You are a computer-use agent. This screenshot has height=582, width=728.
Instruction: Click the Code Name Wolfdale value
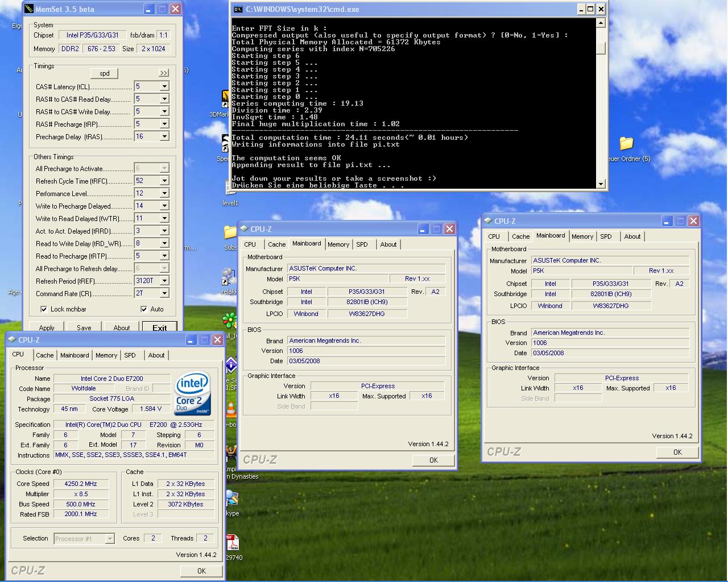pos(84,388)
